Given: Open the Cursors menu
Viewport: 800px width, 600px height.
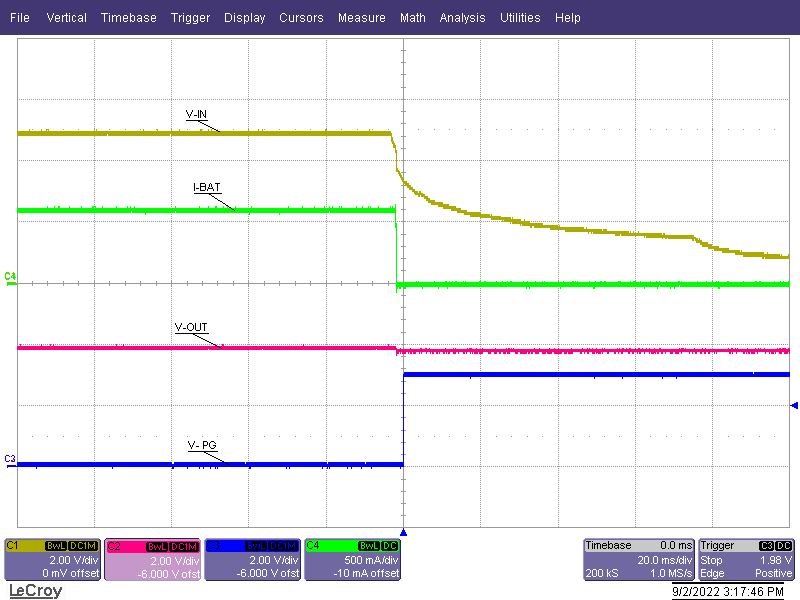Looking at the screenshot, I should pyautogui.click(x=301, y=17).
